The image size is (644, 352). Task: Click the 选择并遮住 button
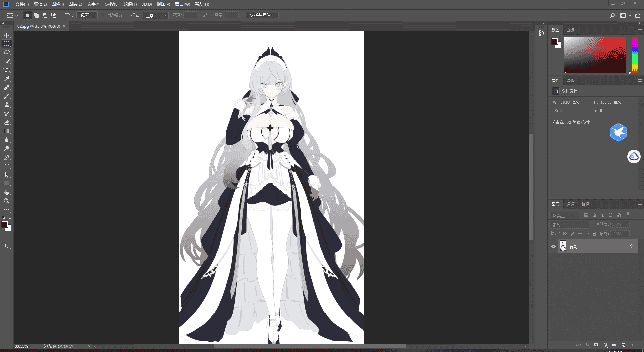262,15
